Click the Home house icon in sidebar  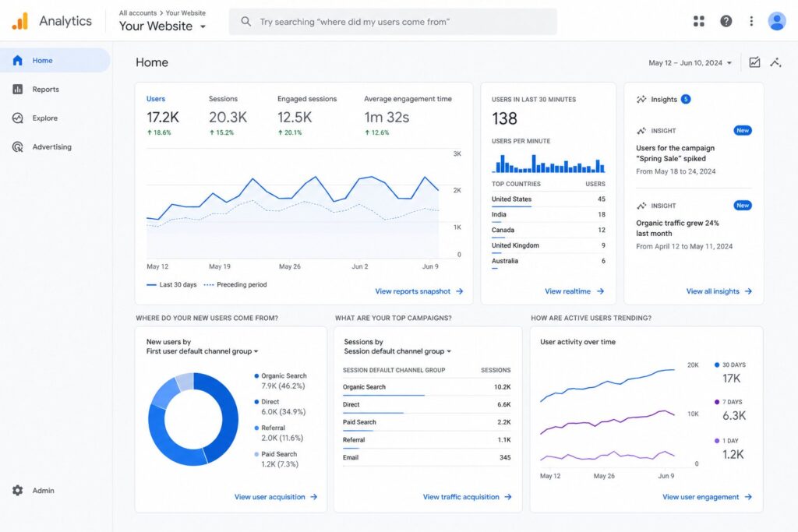point(17,60)
